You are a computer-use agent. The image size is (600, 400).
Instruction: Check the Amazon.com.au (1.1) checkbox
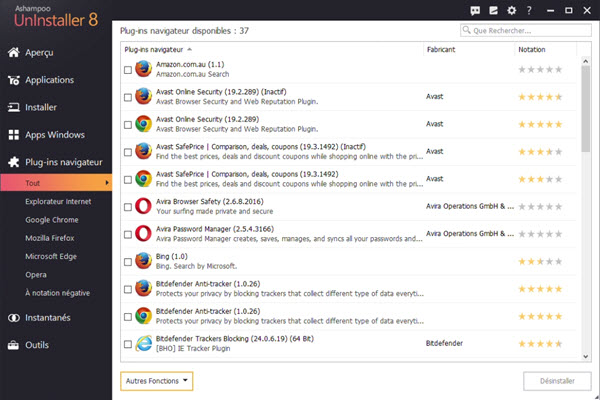[128, 70]
